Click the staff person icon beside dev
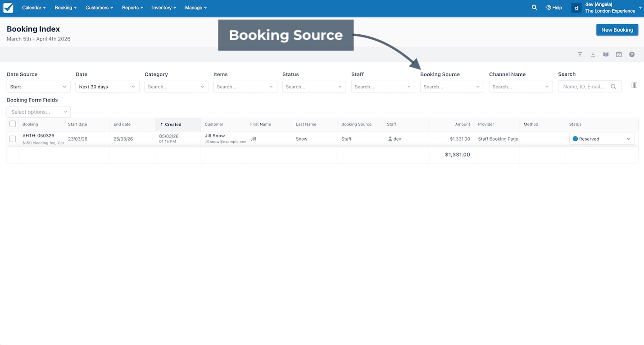 point(390,139)
